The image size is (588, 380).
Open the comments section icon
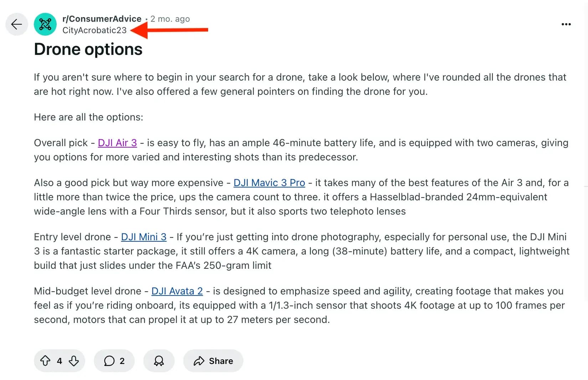point(109,361)
